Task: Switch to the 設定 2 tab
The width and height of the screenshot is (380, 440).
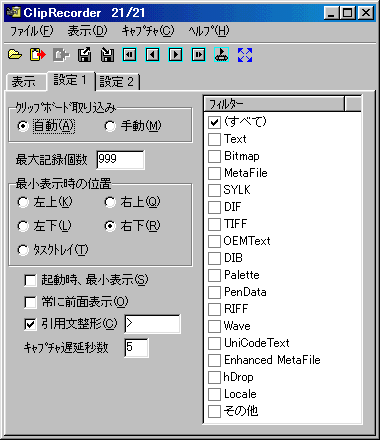Action: tap(117, 82)
